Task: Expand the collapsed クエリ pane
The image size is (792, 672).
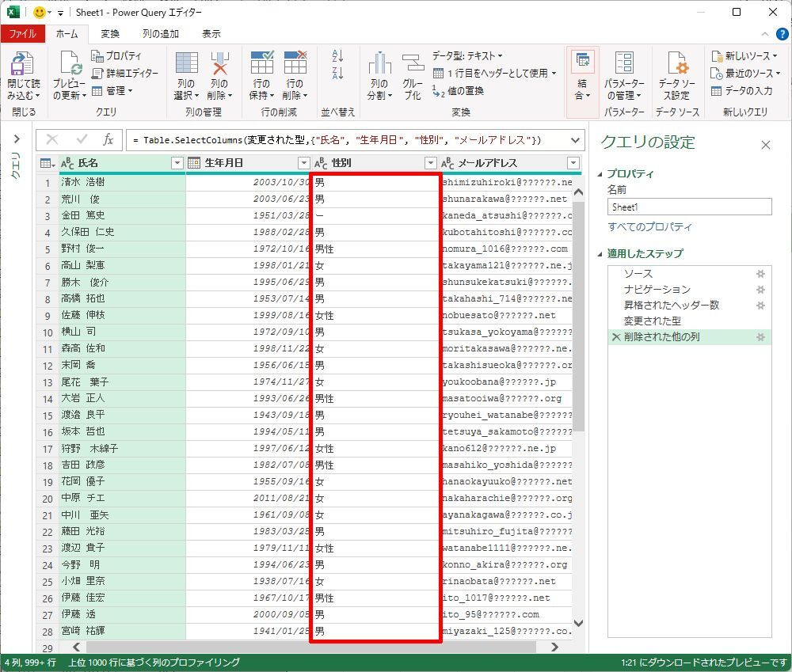Action: tap(16, 139)
